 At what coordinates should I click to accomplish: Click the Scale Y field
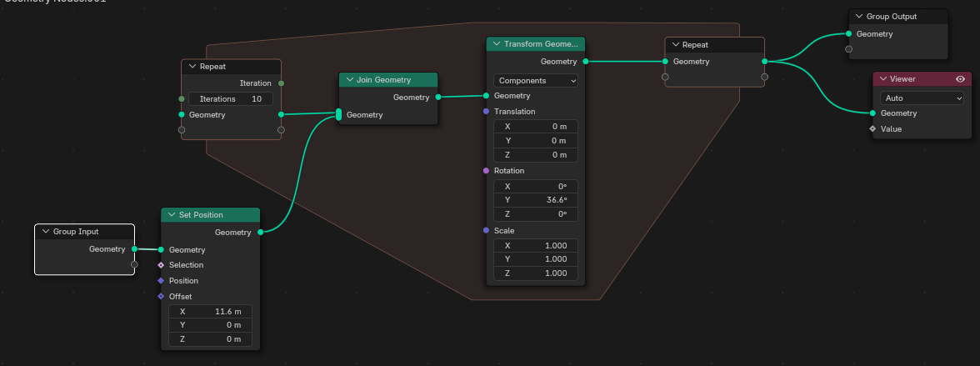tap(536, 259)
